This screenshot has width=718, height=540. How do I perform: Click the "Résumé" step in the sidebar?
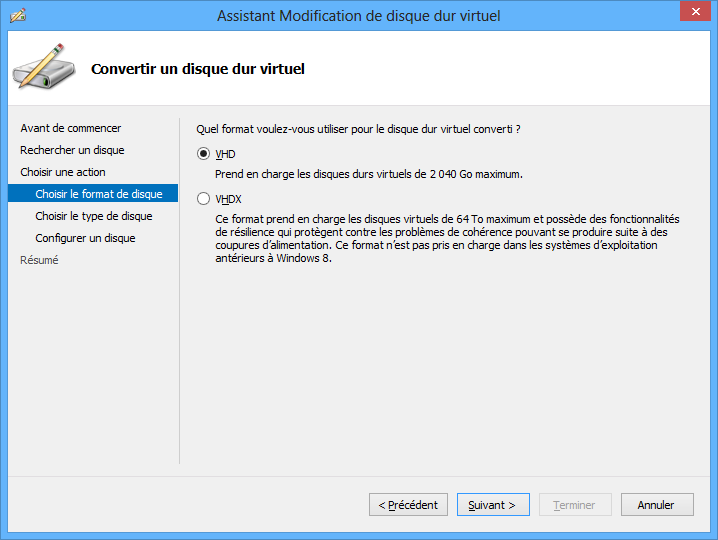(39, 260)
